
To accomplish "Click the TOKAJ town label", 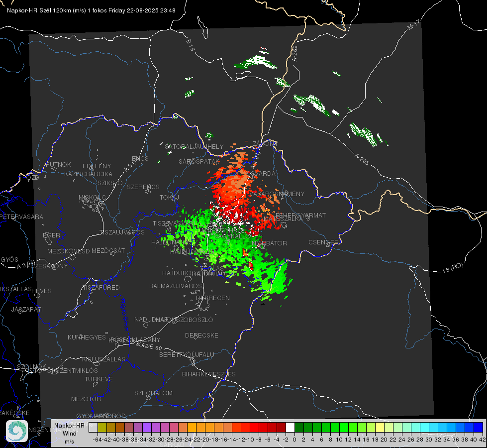I will tap(169, 198).
